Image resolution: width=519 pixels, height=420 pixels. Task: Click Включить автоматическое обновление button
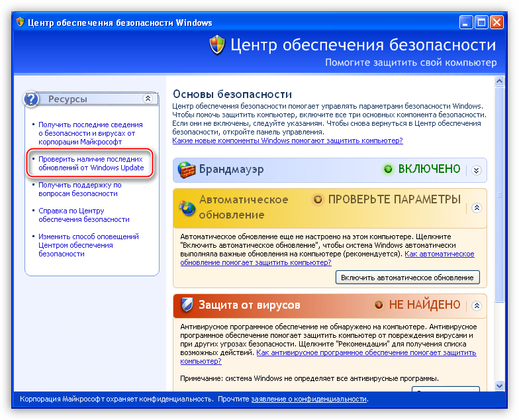pos(408,278)
